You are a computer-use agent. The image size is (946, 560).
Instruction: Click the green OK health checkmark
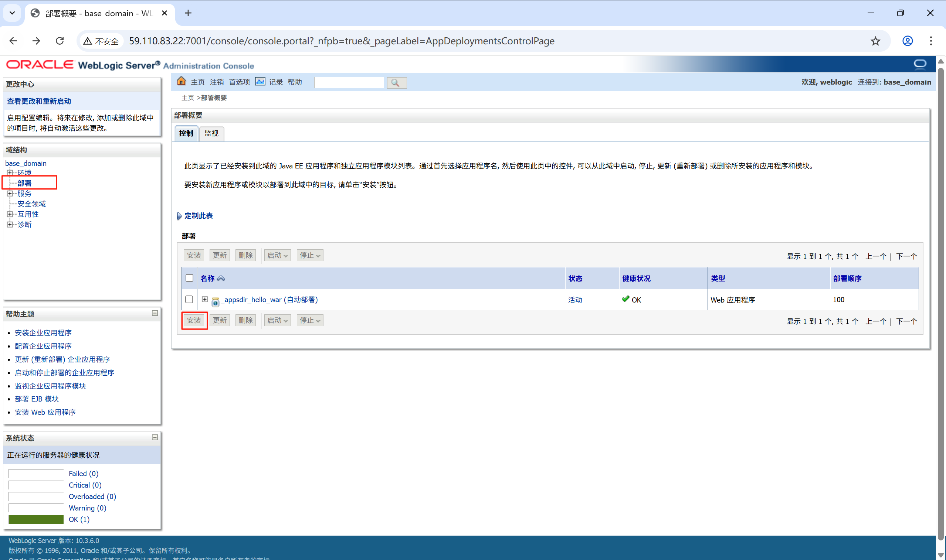pos(625,299)
